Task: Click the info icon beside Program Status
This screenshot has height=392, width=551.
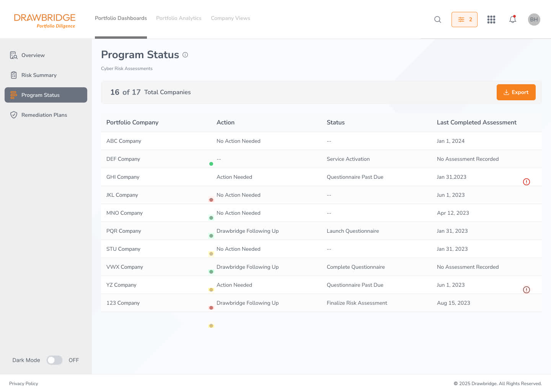Action: tap(185, 55)
